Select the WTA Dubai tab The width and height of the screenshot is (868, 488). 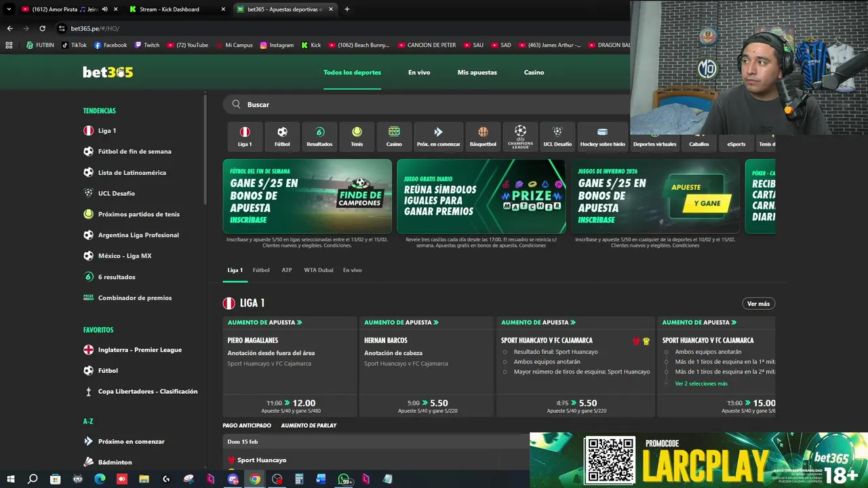[318, 270]
